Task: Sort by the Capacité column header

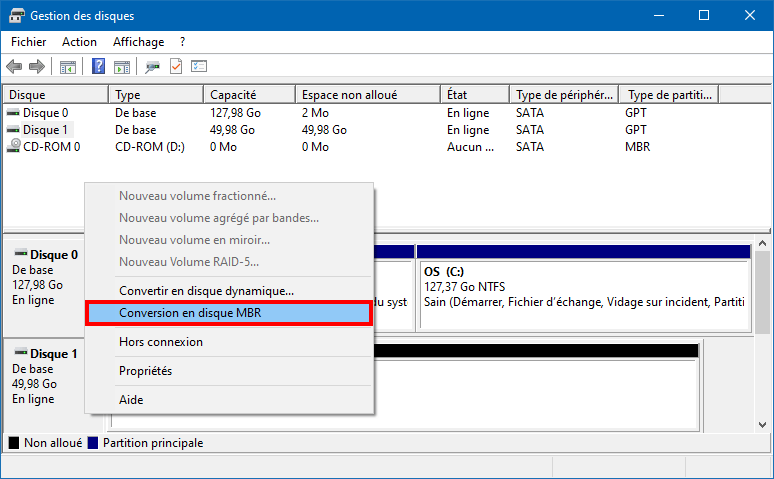Action: click(x=249, y=94)
